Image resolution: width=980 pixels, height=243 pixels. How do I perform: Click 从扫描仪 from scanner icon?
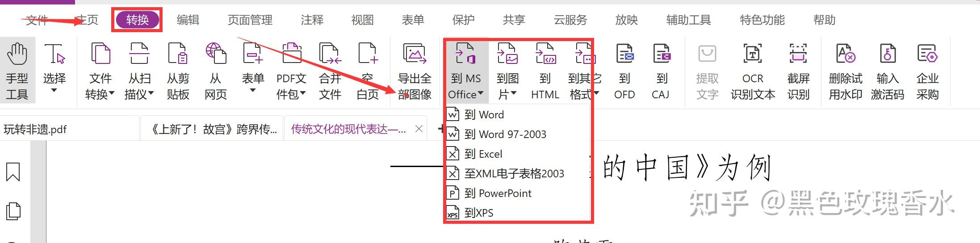click(139, 54)
